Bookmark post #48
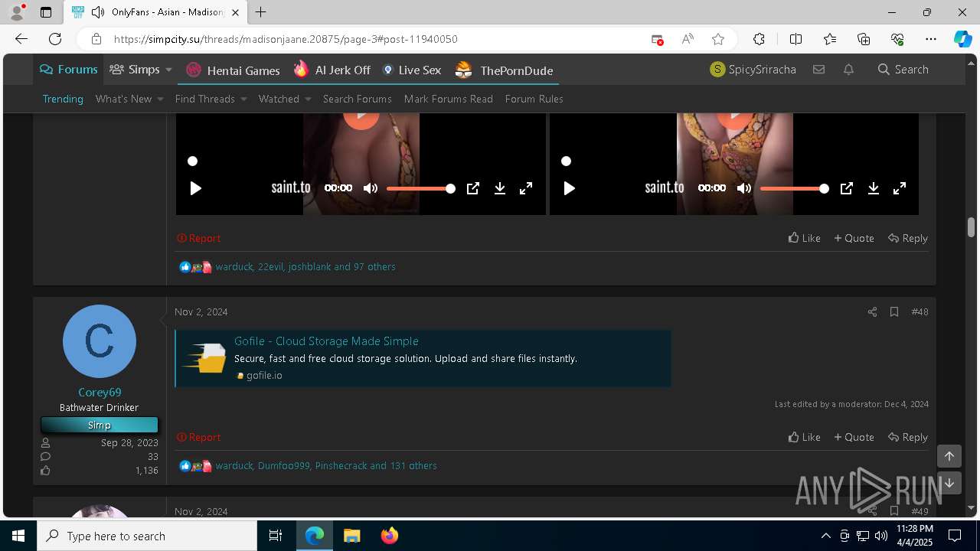This screenshot has height=551, width=980. pos(893,311)
